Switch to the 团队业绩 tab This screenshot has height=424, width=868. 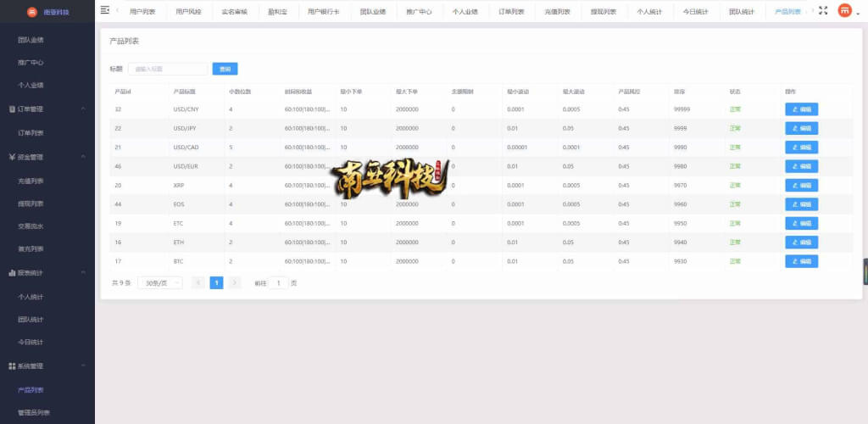(x=373, y=11)
